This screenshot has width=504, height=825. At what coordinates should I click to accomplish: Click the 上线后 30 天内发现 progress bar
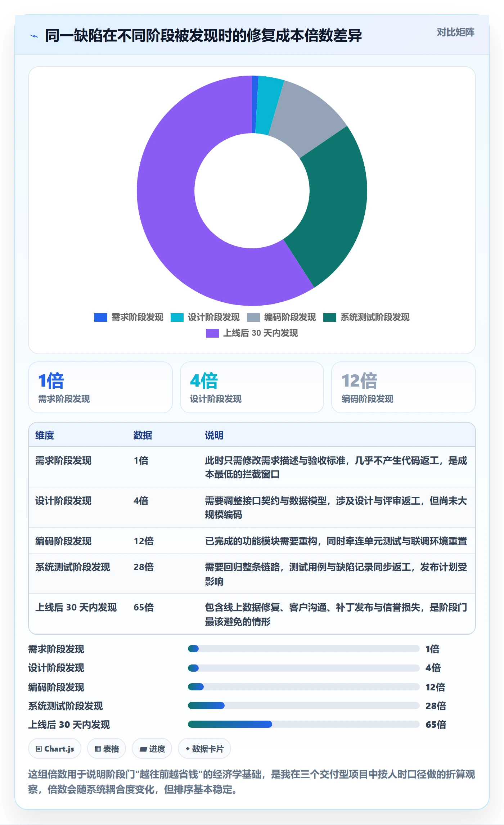pyautogui.click(x=303, y=724)
